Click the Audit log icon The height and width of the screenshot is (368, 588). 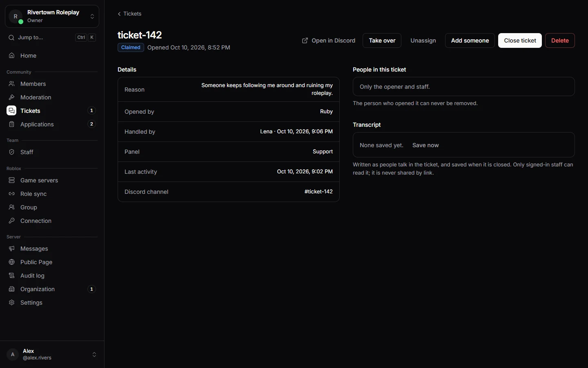(12, 276)
